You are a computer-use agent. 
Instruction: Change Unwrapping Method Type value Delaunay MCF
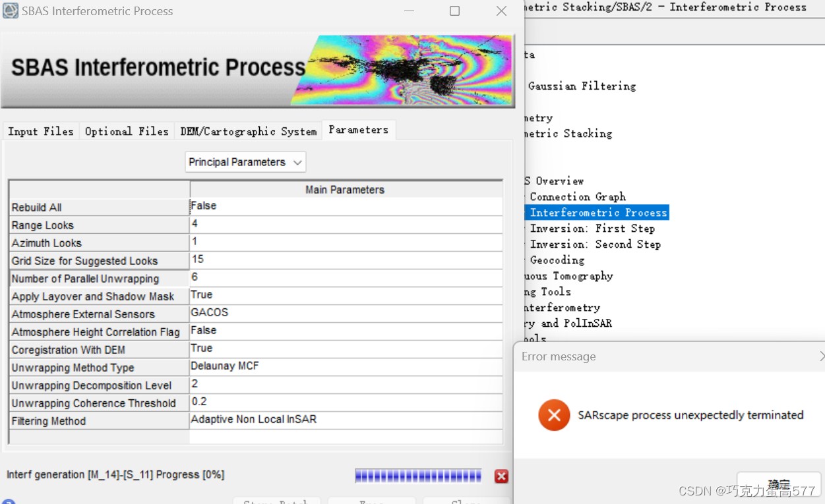coord(346,366)
